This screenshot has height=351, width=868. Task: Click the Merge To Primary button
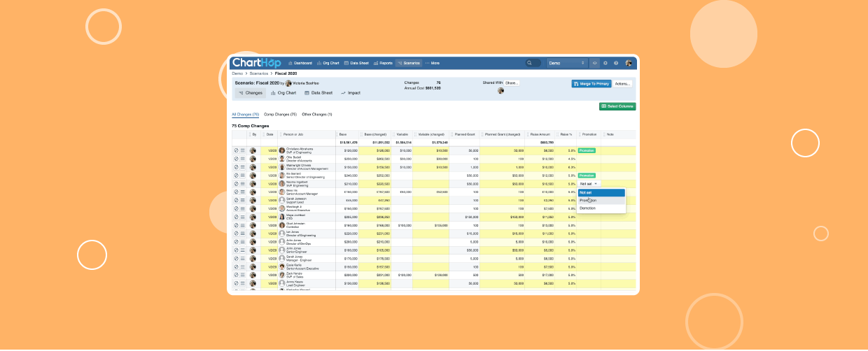coord(591,84)
